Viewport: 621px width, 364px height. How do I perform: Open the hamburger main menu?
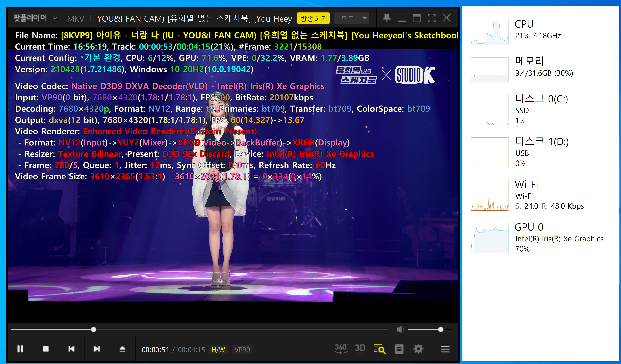point(445,349)
